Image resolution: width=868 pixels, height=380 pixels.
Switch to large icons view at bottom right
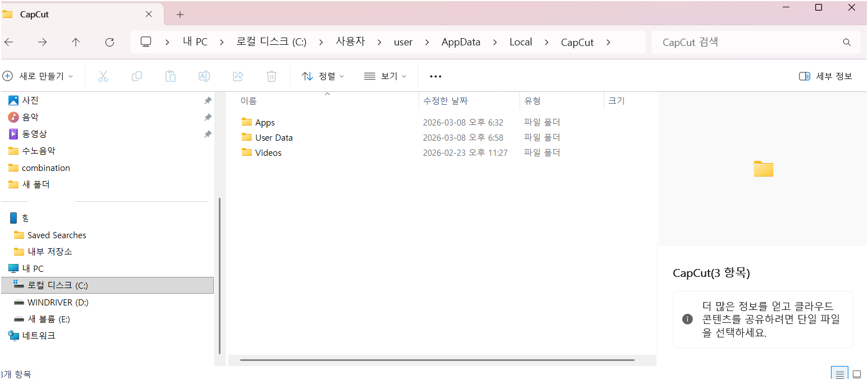857,373
